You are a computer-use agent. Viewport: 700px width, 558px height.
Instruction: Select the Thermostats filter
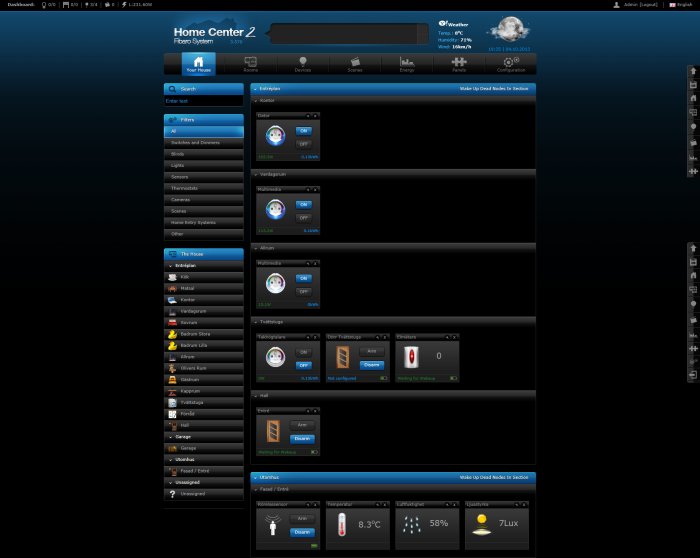204,188
